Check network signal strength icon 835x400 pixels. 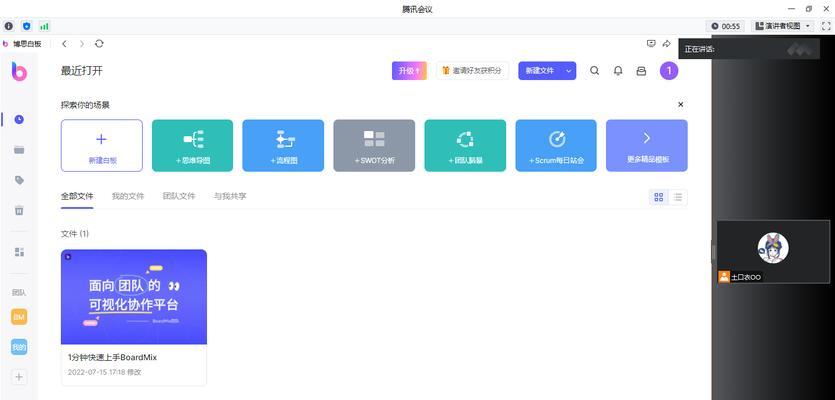click(x=44, y=26)
